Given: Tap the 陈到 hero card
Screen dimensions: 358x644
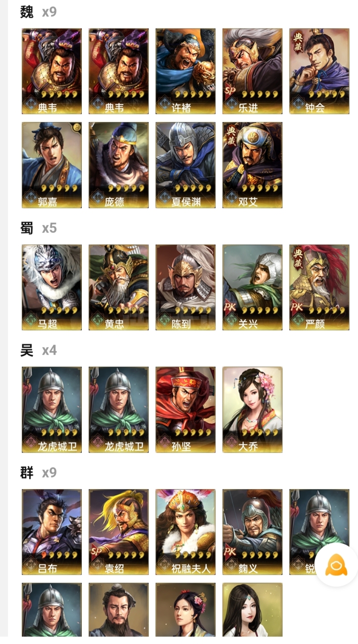Looking at the screenshot, I should (x=185, y=287).
